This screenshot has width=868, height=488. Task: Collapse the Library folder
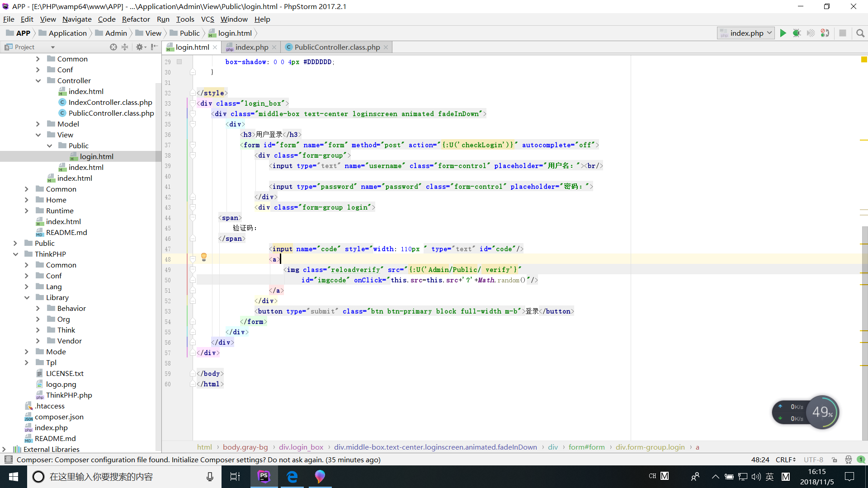[x=27, y=297]
